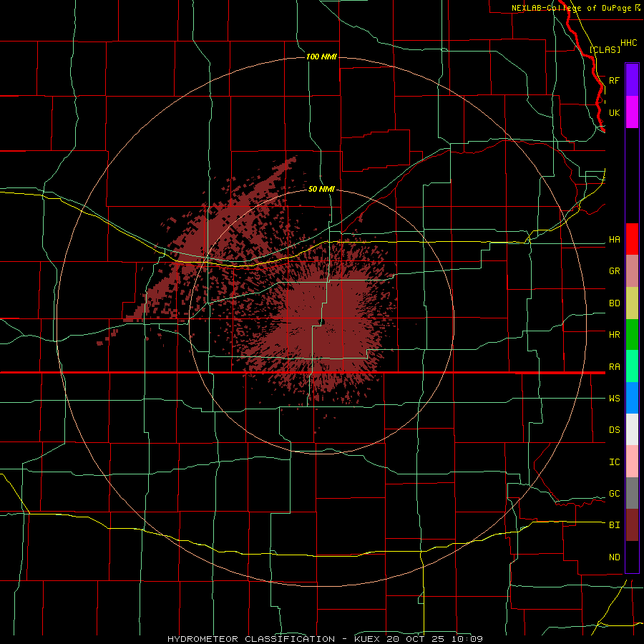The height and width of the screenshot is (644, 644).
Task: Click the "KUEX" radar site identifier
Action: point(369,639)
